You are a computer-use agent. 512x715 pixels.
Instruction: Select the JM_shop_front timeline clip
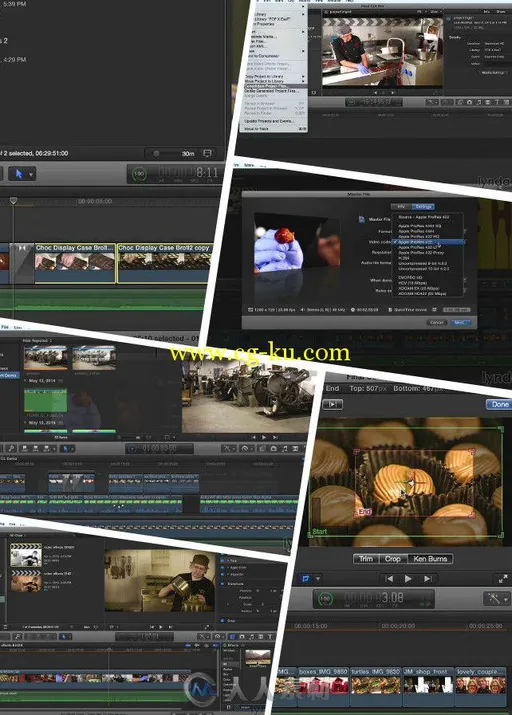pyautogui.click(x=428, y=685)
